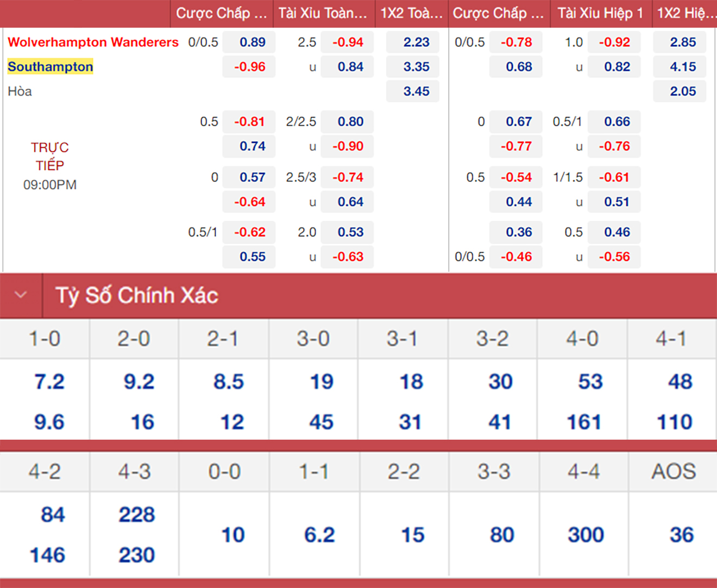Select AOS other score odds 36

click(681, 535)
